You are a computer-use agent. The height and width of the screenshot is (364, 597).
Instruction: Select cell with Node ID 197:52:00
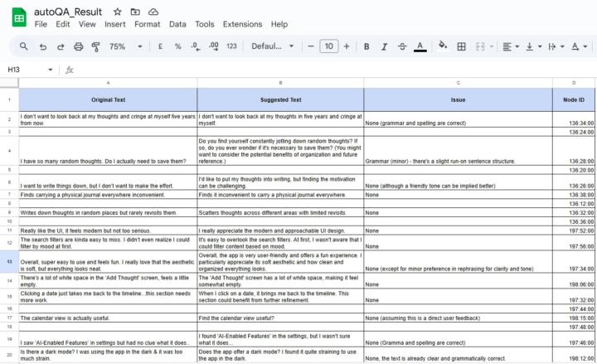574,231
